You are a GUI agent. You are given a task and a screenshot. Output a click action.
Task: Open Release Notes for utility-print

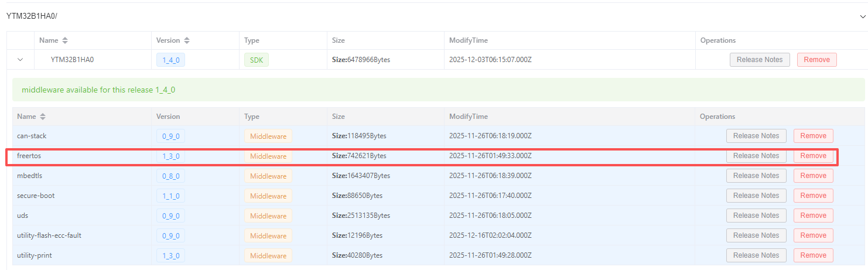[x=756, y=255]
